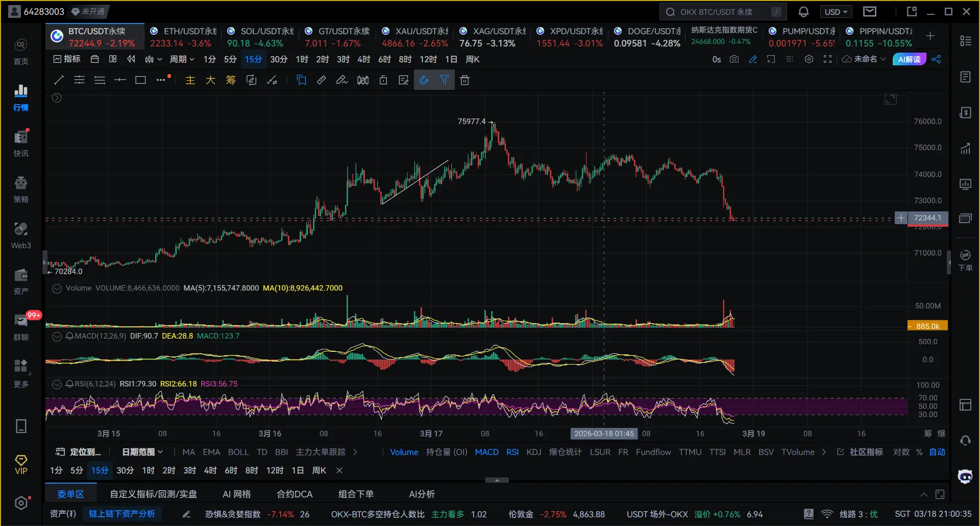Toggle the KDJ indicator
This screenshot has height=526, width=980.
534,452
